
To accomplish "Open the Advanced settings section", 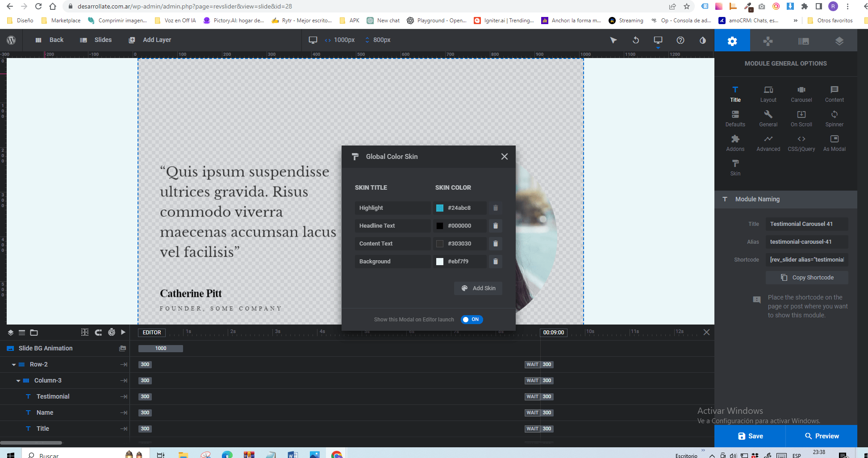I will tap(768, 143).
